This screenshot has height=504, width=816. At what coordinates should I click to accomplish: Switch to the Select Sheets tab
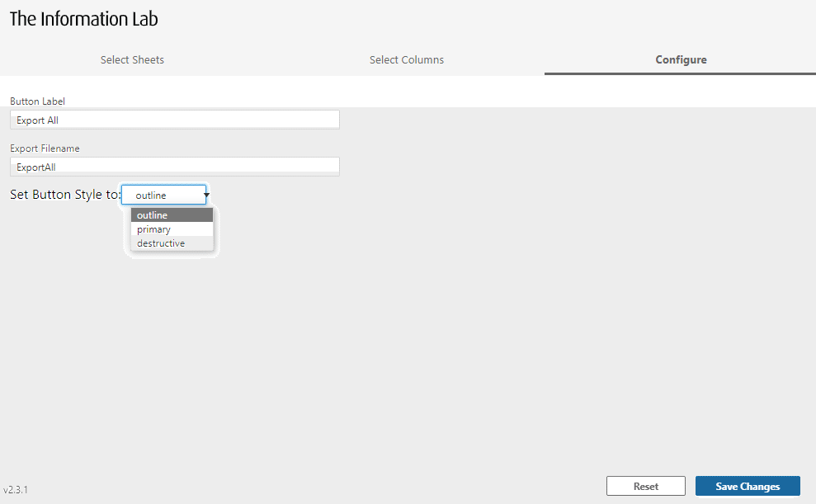[132, 59]
